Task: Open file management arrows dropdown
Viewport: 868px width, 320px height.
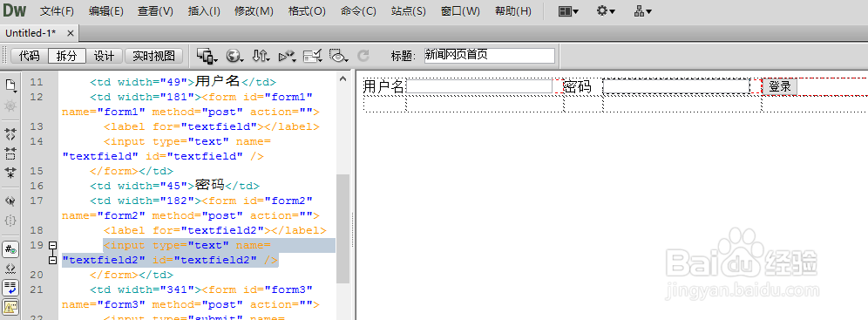Action: (x=261, y=56)
